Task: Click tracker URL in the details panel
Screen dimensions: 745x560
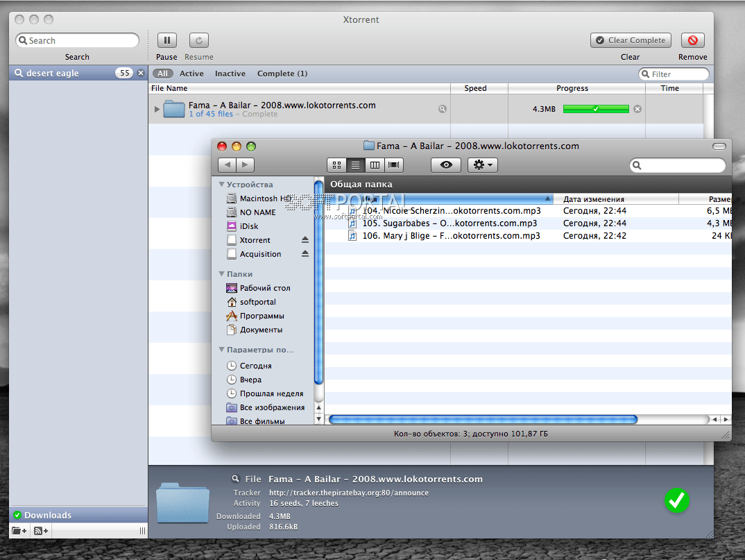Action: (x=349, y=493)
